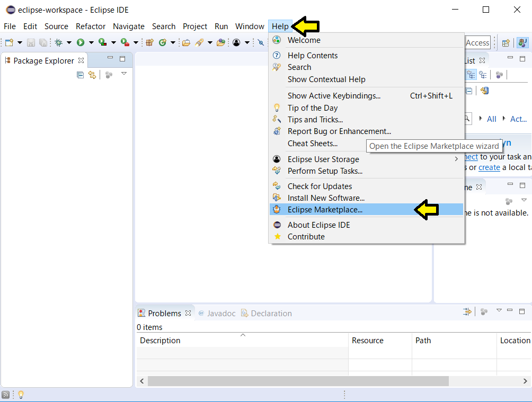This screenshot has height=402, width=532.
Task: Click the New Java Class icon
Action: pos(163,42)
